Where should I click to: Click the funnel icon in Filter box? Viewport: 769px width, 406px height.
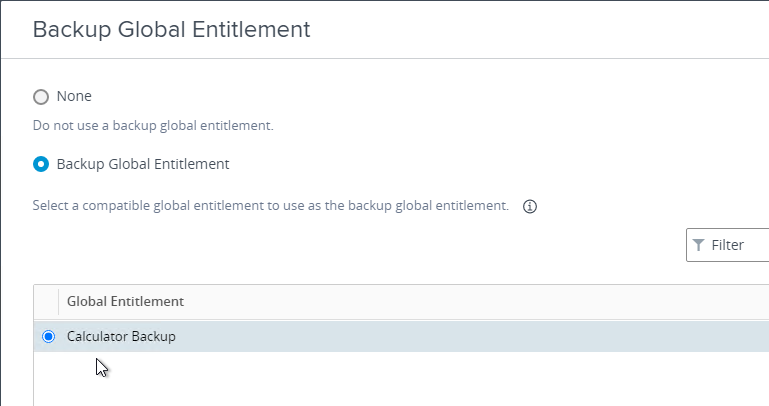[698, 245]
